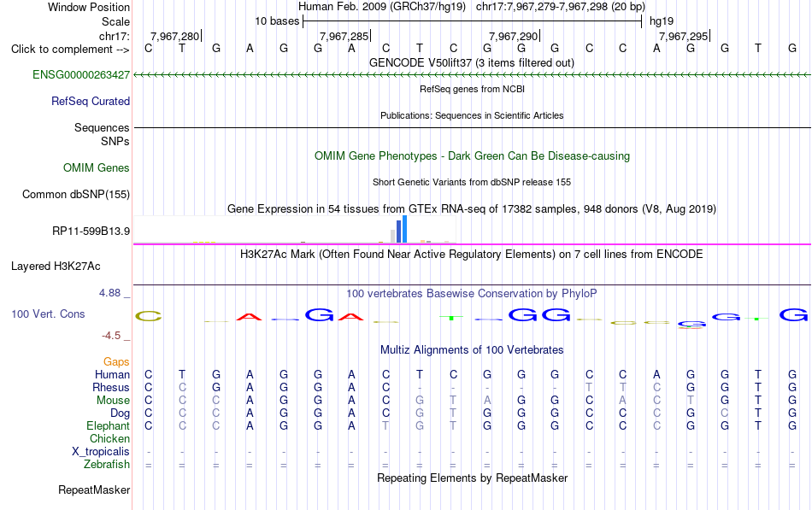Click the H3K27Ac Mark track title

pos(472,255)
